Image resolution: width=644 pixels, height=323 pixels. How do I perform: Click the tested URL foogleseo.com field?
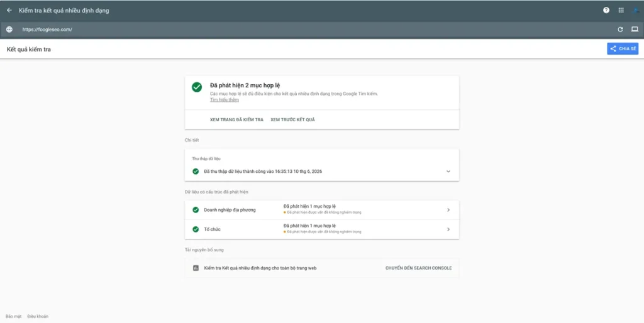coord(47,30)
